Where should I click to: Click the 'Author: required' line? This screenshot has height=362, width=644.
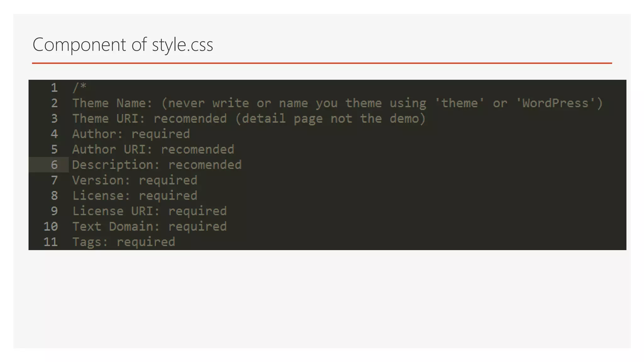pyautogui.click(x=131, y=134)
